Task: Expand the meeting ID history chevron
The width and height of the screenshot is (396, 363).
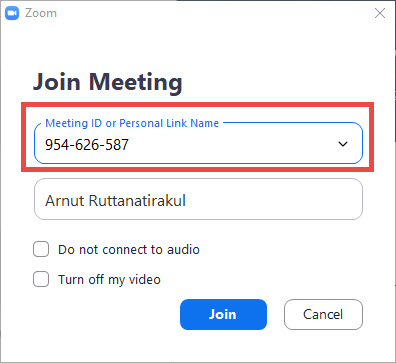Action: [x=343, y=144]
